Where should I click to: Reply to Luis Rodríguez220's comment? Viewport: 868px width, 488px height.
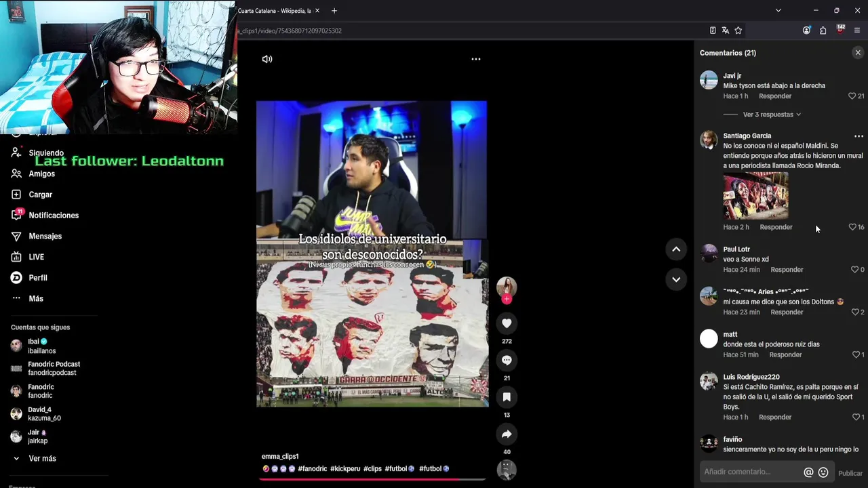click(775, 418)
